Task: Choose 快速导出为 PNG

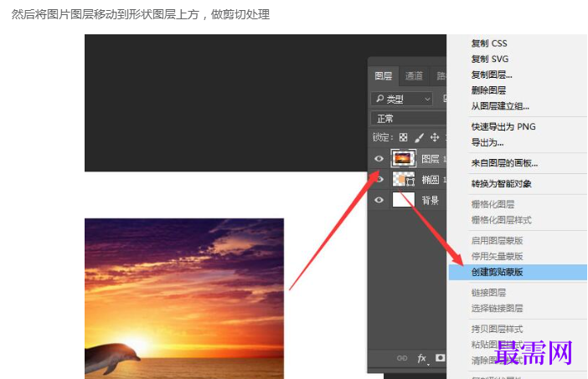Action: point(503,126)
